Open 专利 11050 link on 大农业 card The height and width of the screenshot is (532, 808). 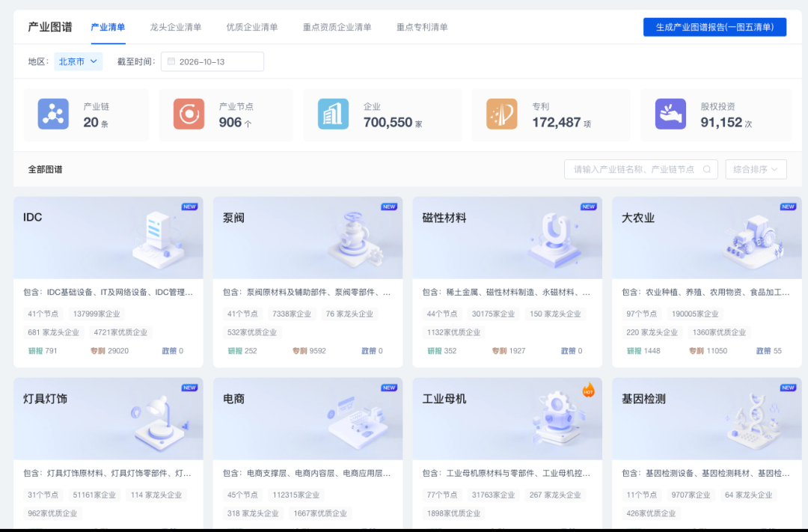(708, 350)
